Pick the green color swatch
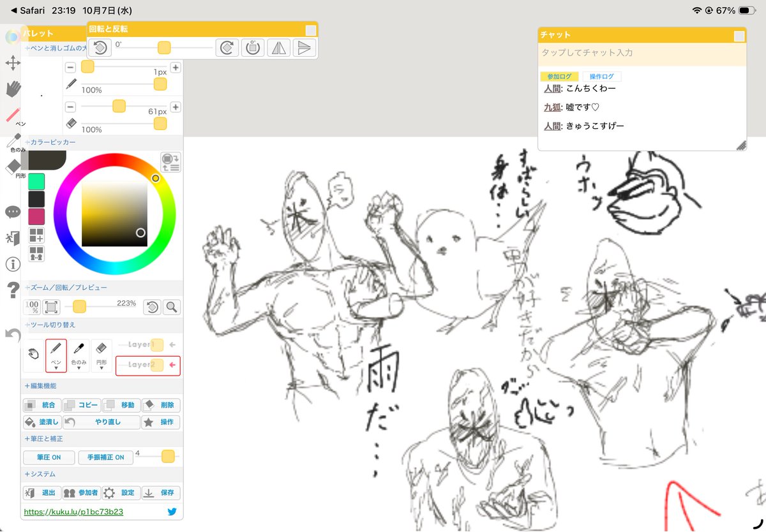 36,181
